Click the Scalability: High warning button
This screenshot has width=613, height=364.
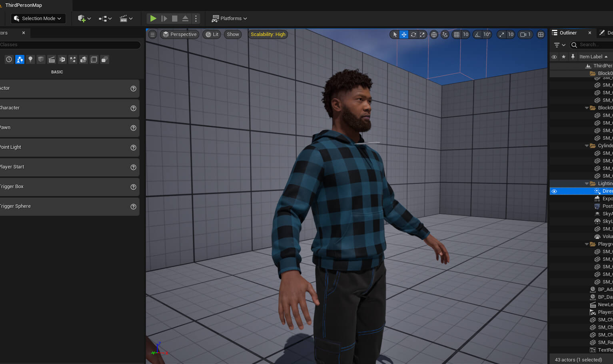[x=268, y=34]
